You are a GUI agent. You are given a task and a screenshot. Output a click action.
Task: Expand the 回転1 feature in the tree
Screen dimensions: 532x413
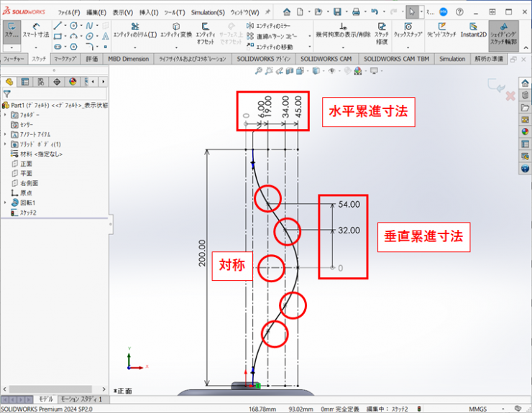tap(6, 203)
